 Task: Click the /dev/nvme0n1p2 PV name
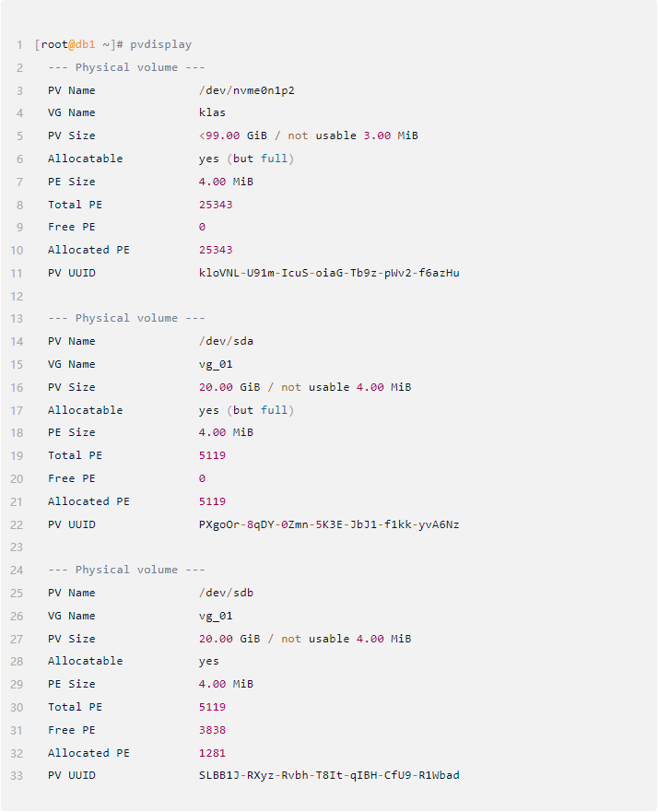coord(247,90)
